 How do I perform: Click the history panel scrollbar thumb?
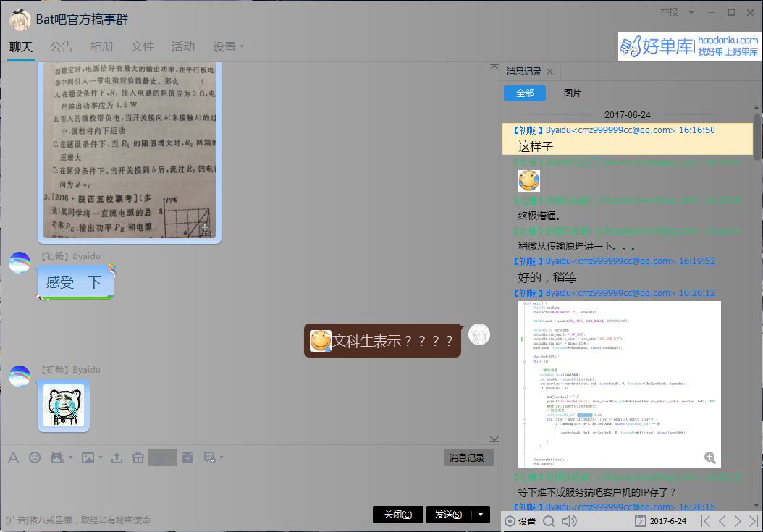click(756, 137)
